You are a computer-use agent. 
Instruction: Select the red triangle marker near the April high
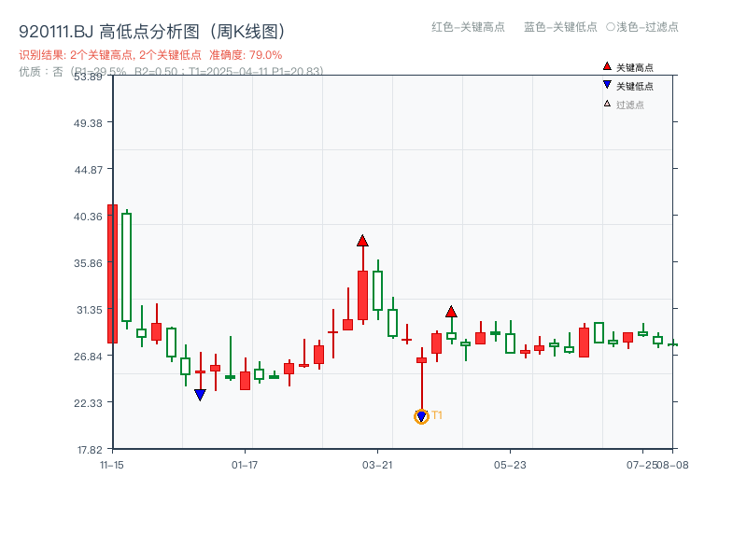(x=452, y=310)
